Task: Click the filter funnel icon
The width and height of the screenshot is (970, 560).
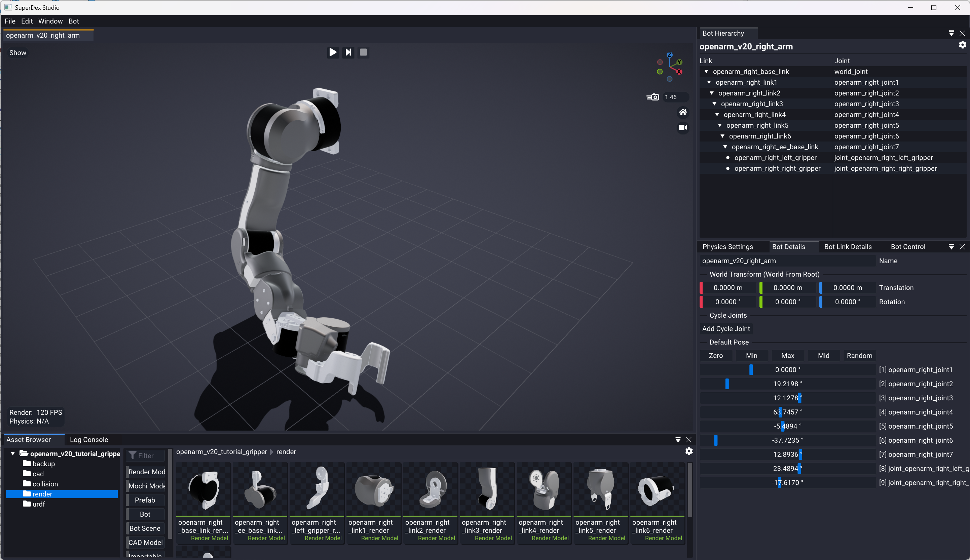Action: pyautogui.click(x=133, y=455)
